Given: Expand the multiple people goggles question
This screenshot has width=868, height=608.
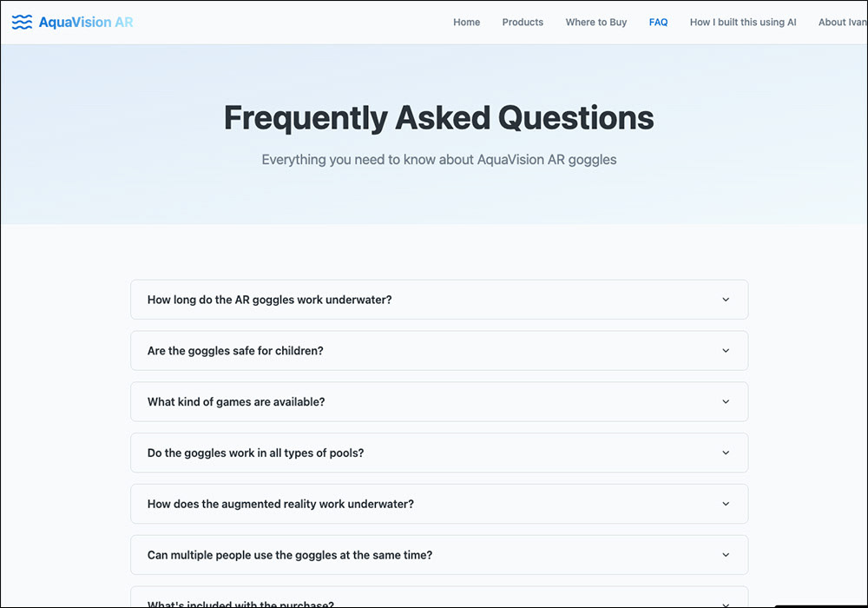Looking at the screenshot, I should tap(290, 555).
